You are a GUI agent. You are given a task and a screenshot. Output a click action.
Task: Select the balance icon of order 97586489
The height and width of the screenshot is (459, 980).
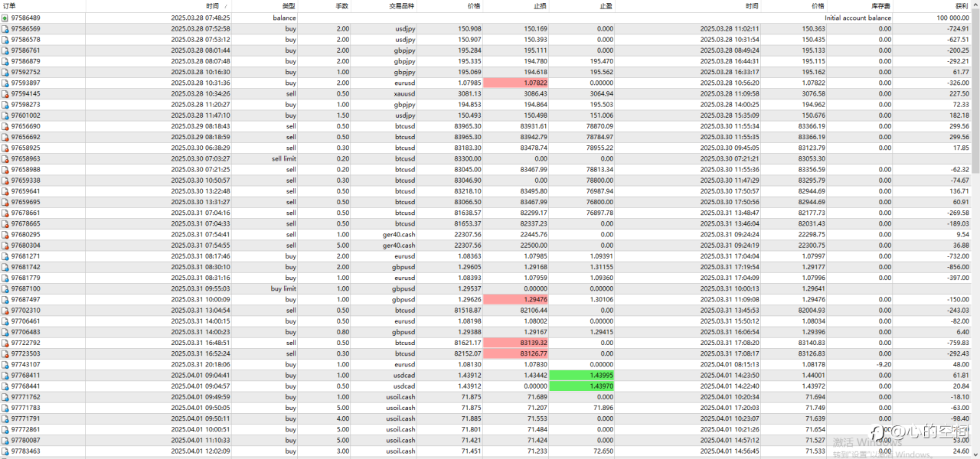click(5, 18)
